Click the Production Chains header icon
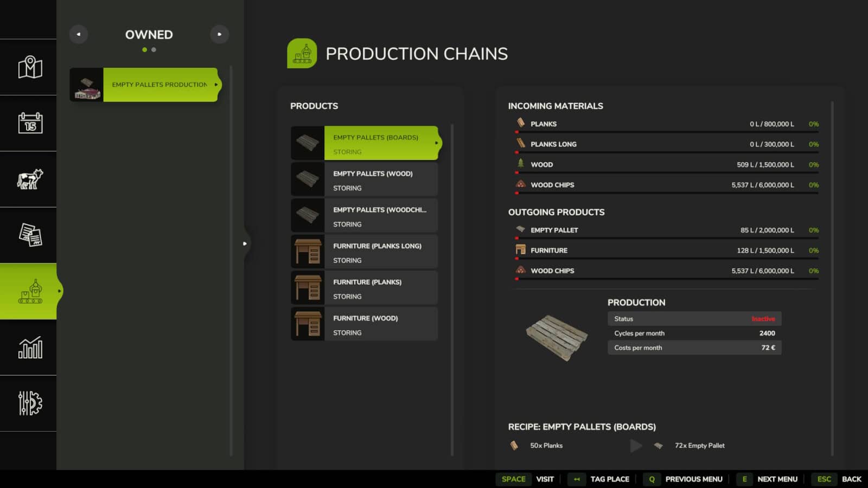The height and width of the screenshot is (488, 868). pyautogui.click(x=302, y=53)
